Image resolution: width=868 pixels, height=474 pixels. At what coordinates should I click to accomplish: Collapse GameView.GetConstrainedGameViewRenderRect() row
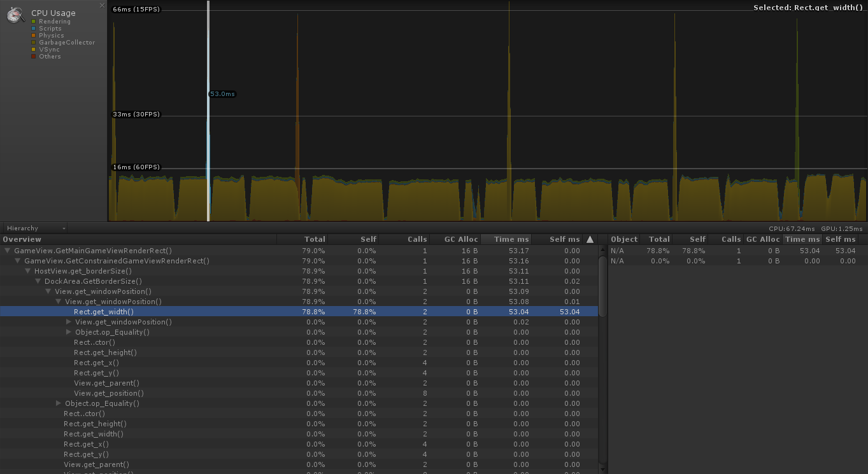pyautogui.click(x=18, y=261)
